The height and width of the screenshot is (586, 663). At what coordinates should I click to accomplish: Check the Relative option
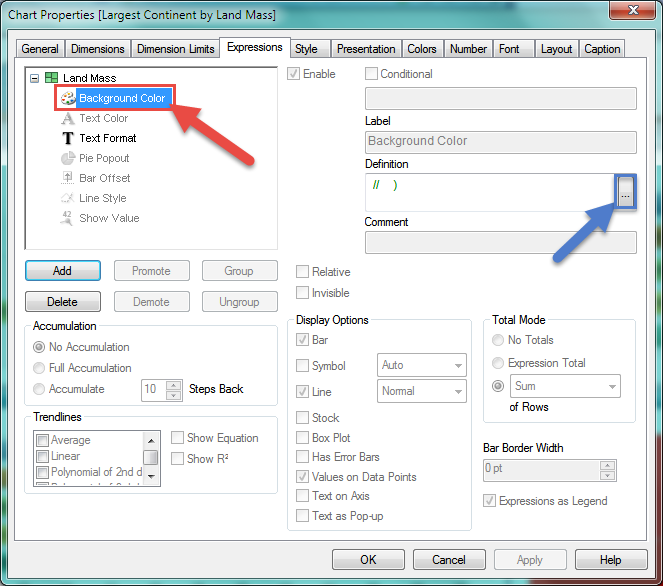click(302, 272)
